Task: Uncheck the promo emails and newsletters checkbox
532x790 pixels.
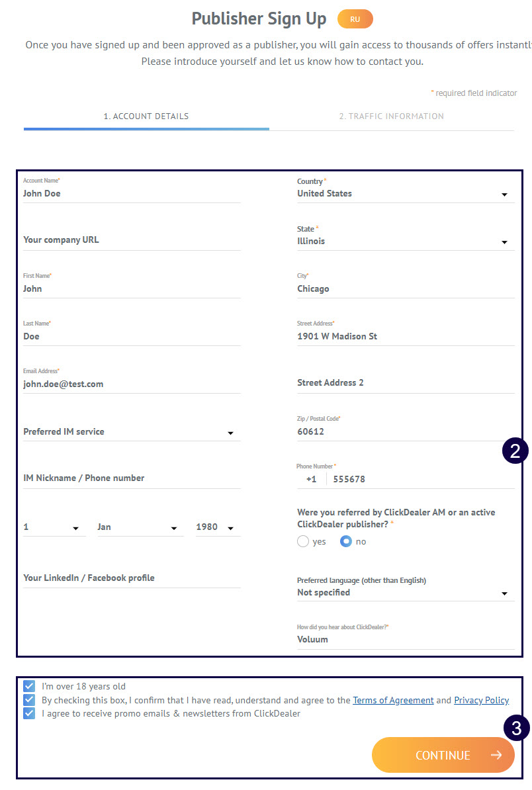Action: (x=29, y=713)
